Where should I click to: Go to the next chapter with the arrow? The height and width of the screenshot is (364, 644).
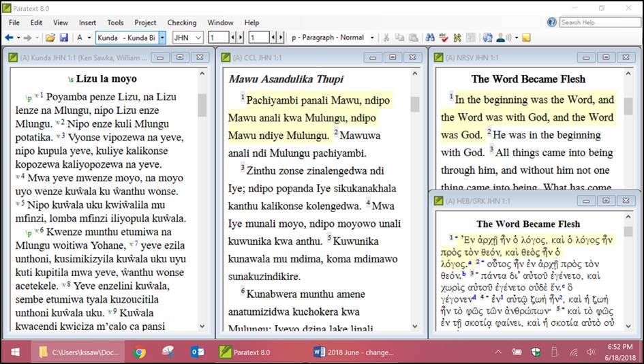pyautogui.click(x=241, y=37)
